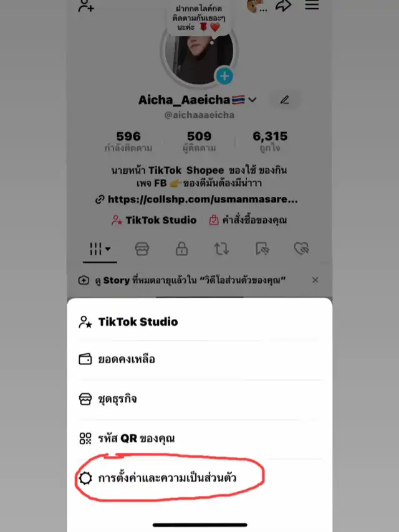Tap the blue plus on avatar
399x532 pixels.
(224, 77)
